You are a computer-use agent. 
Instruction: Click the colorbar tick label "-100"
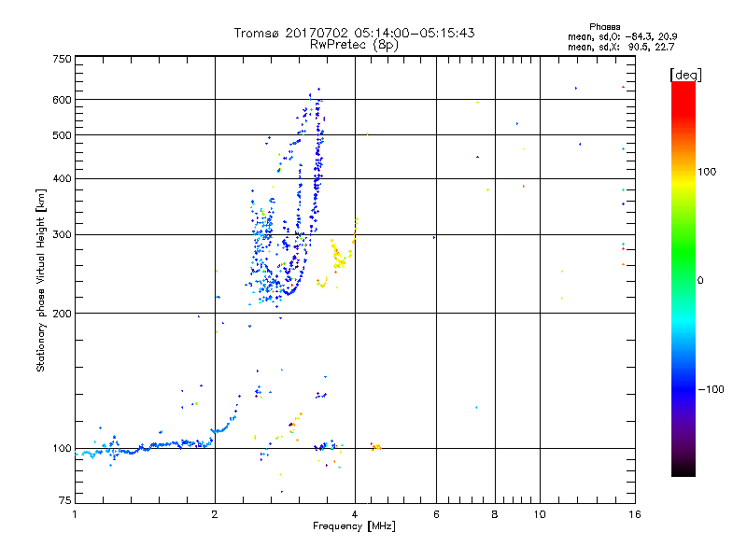pos(711,389)
